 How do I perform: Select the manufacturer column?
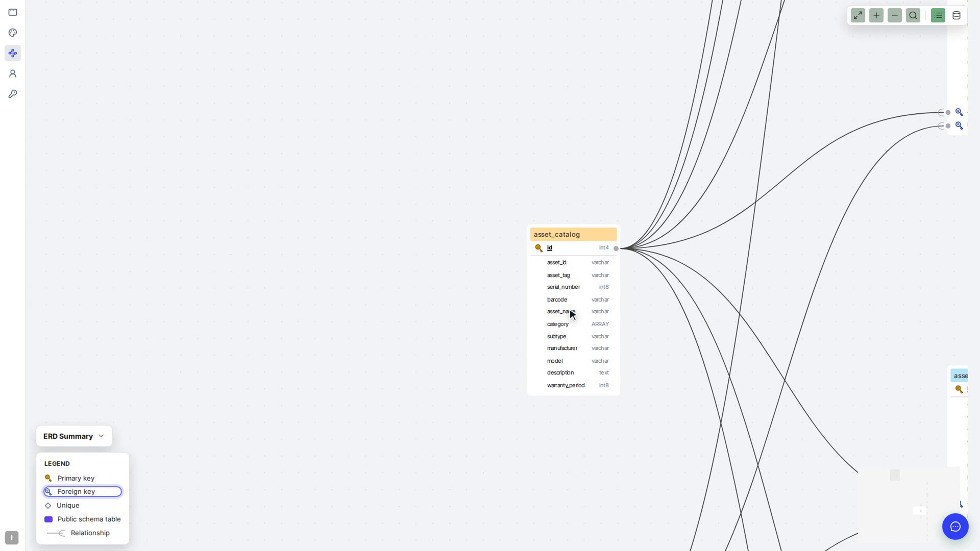(573, 348)
